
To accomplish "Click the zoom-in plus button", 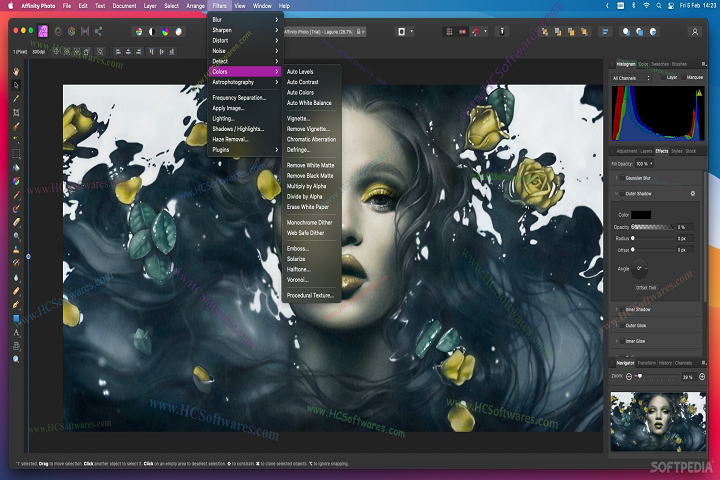I will (x=702, y=377).
